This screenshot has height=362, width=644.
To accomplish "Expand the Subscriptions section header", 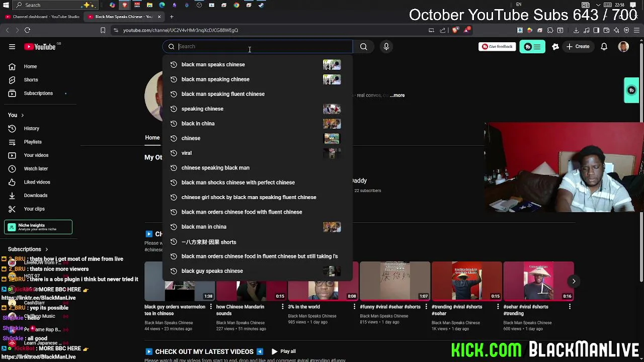I will 28,249.
